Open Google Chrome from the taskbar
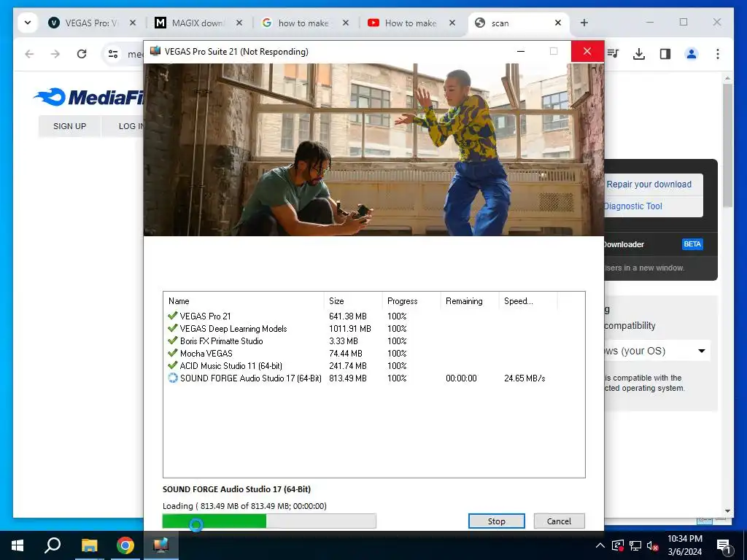 click(x=125, y=545)
